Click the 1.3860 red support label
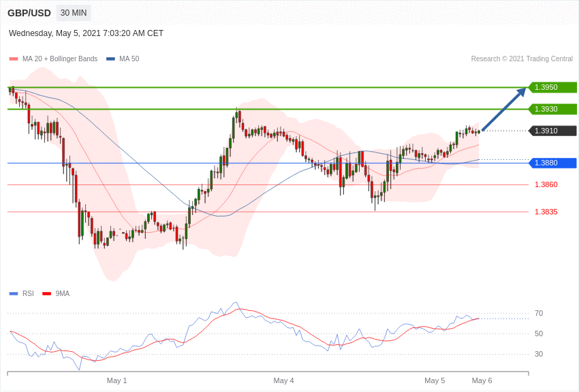The height and width of the screenshot is (392, 579). pos(546,184)
